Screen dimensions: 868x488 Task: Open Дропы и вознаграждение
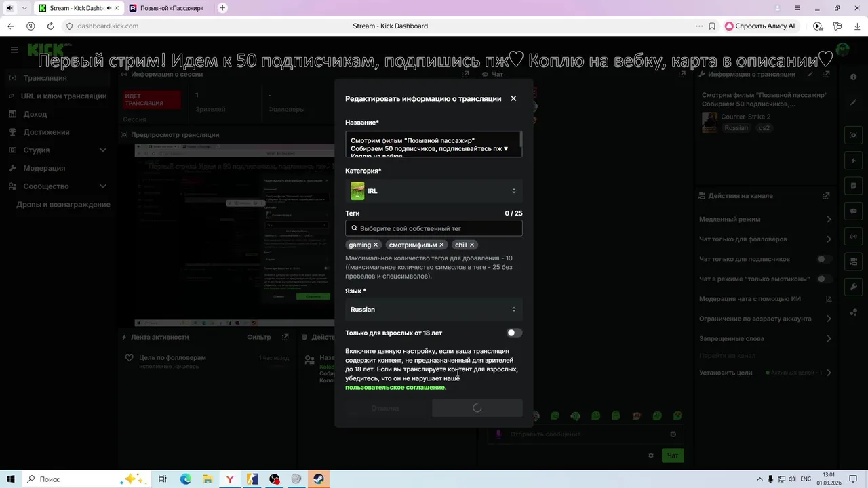coord(63,204)
